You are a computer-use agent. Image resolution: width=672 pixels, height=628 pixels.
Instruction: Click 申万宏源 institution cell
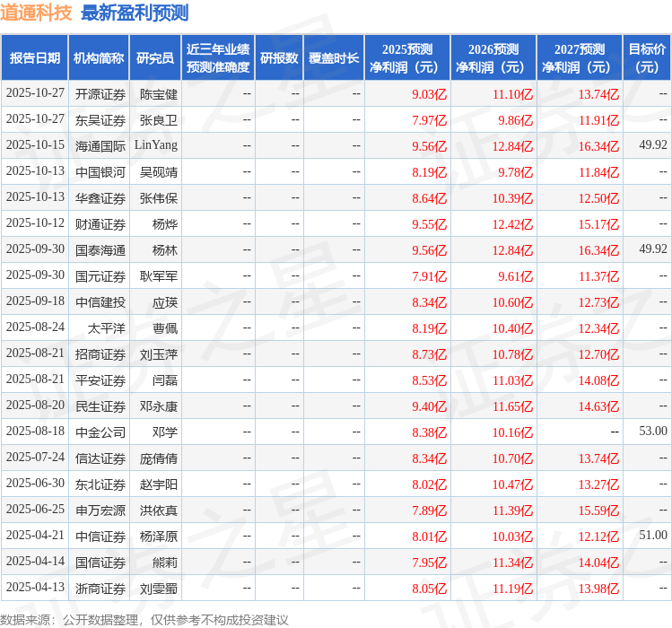(100, 510)
